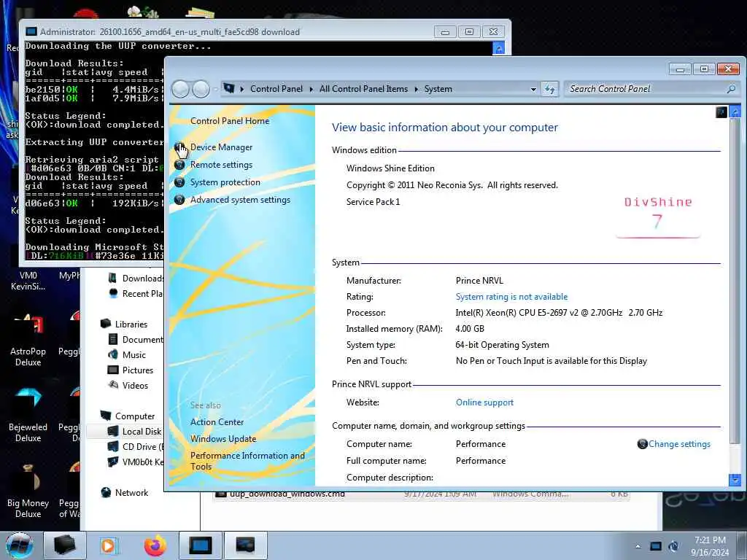Screen dimensions: 747x560
Task: Open Action Center under See also
Action: [x=217, y=422]
